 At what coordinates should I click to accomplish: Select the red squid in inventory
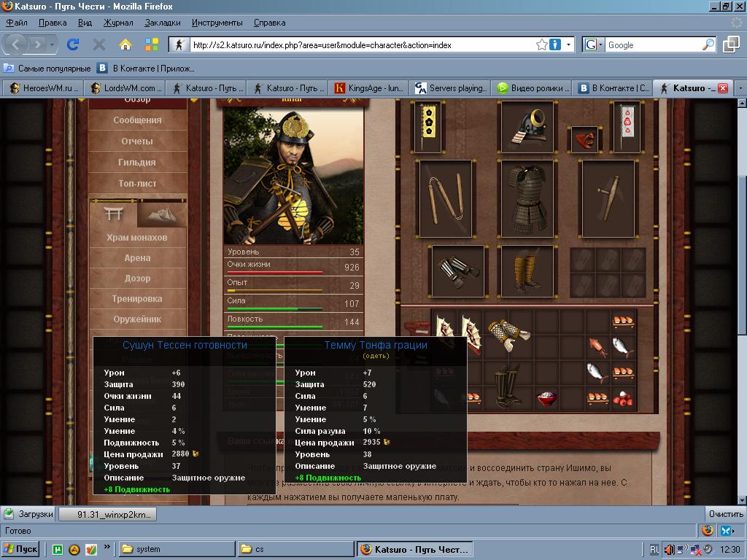(598, 347)
